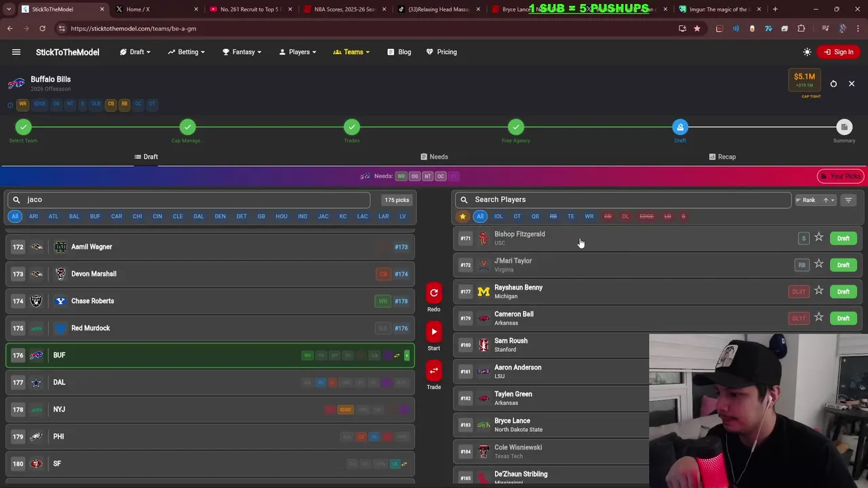Image resolution: width=868 pixels, height=488 pixels.
Task: Select pick 172 Aamil Wagner row
Action: (x=210, y=247)
